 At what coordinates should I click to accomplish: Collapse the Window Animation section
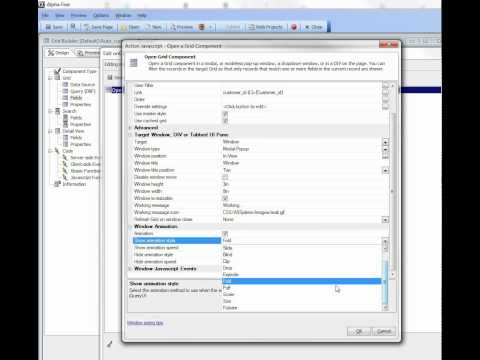130,227
